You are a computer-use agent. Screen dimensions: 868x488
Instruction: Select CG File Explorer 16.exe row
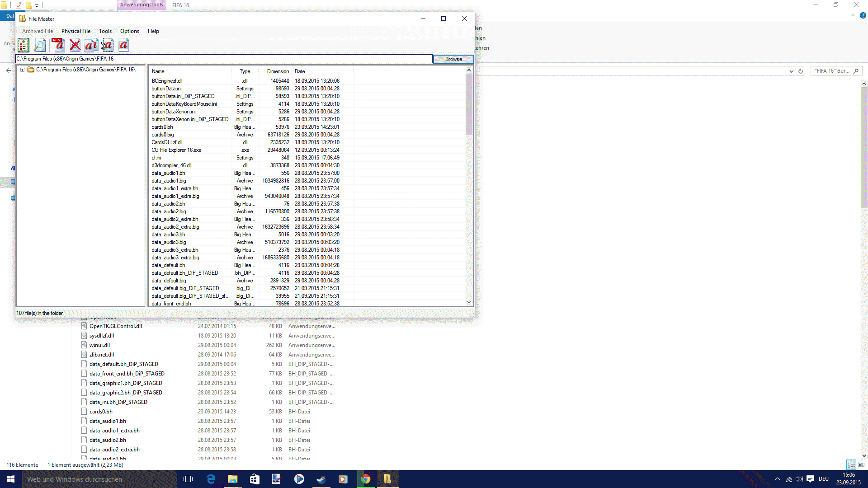[176, 150]
